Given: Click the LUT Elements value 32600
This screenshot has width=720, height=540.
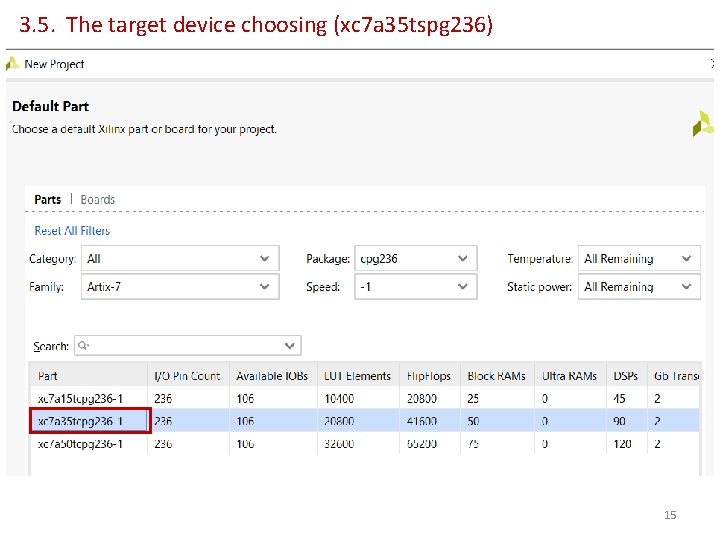Looking at the screenshot, I should 339,444.
